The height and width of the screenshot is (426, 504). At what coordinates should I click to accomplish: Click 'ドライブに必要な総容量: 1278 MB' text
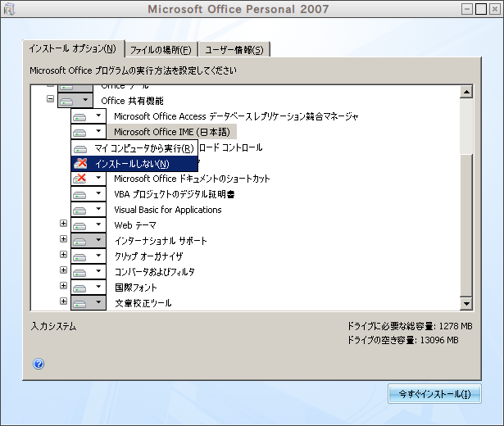(410, 326)
